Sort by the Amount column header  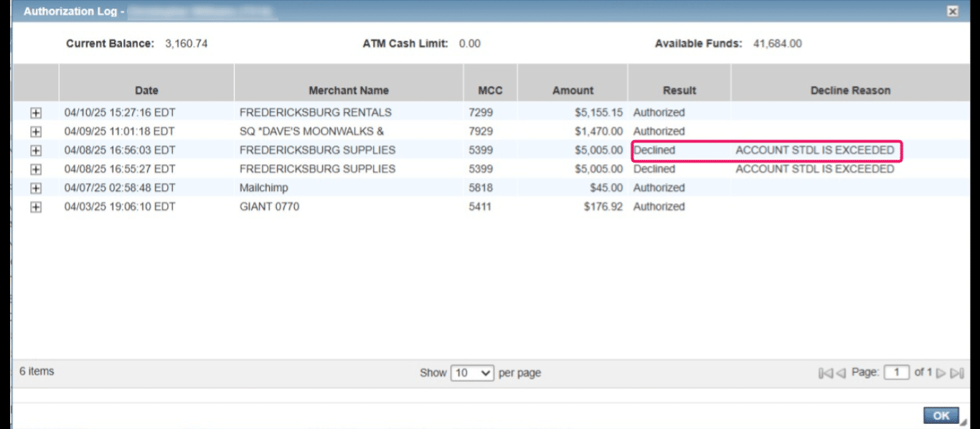[573, 90]
